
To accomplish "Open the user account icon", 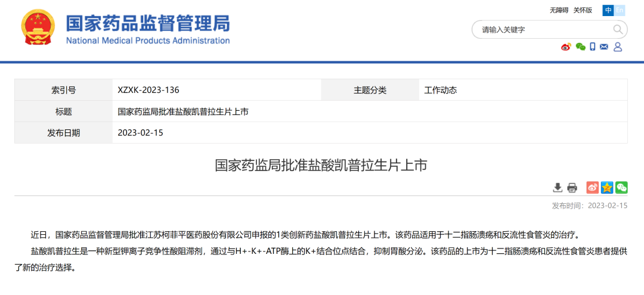I will coord(618,47).
